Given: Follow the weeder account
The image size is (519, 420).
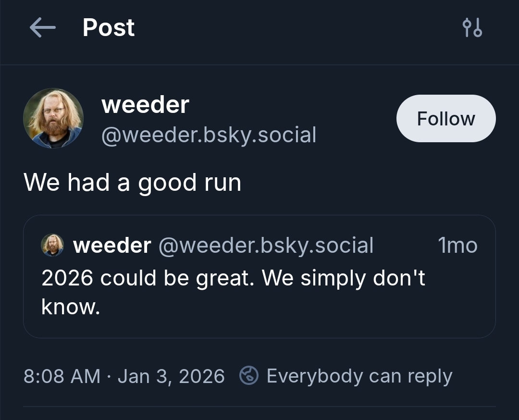Looking at the screenshot, I should point(445,118).
